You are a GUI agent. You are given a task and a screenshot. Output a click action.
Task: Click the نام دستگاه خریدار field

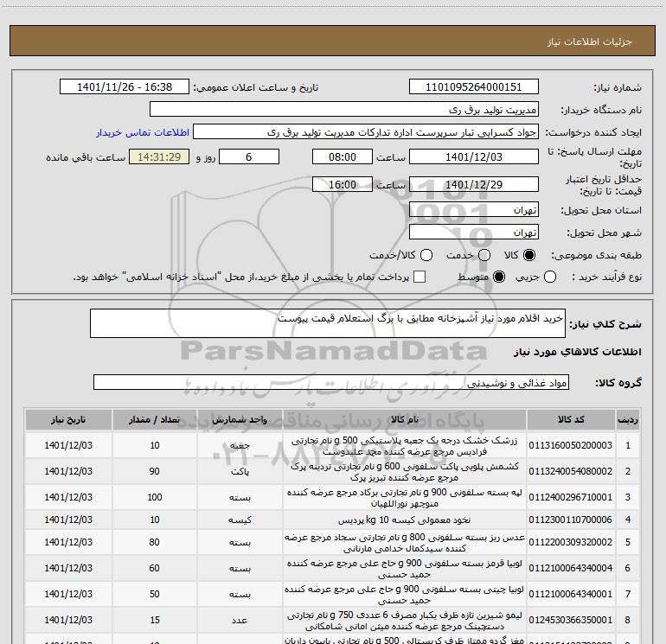coord(344,110)
